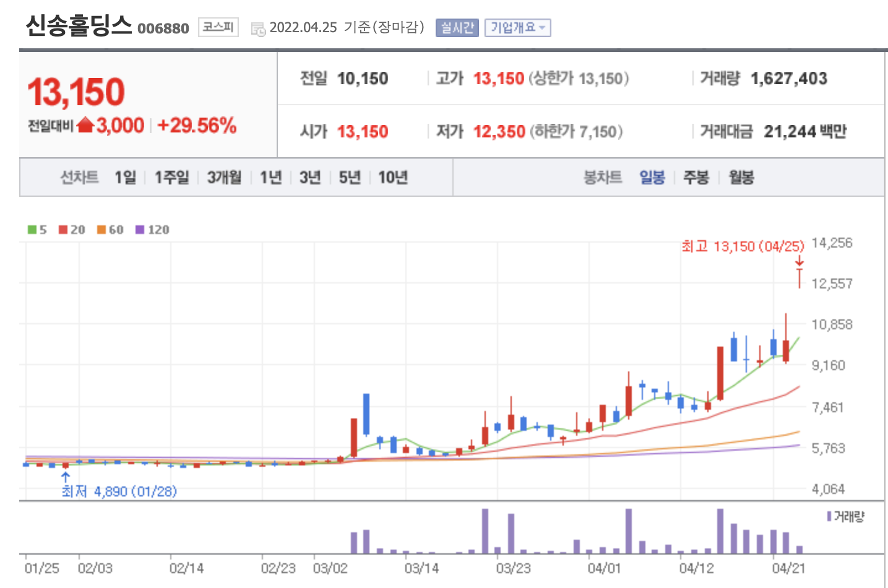Image resolution: width=888 pixels, height=588 pixels.
Task: Click the 7,461 price axis label
Action: click(828, 407)
